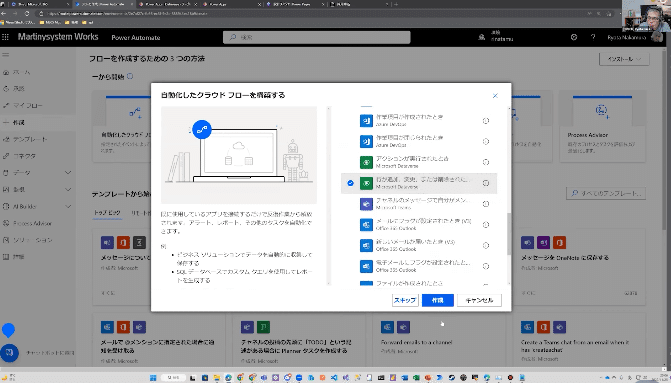This screenshot has width=671, height=383.
Task: Select Azure DevOps 作業項目が作成されたとき trigger
Action: point(419,121)
